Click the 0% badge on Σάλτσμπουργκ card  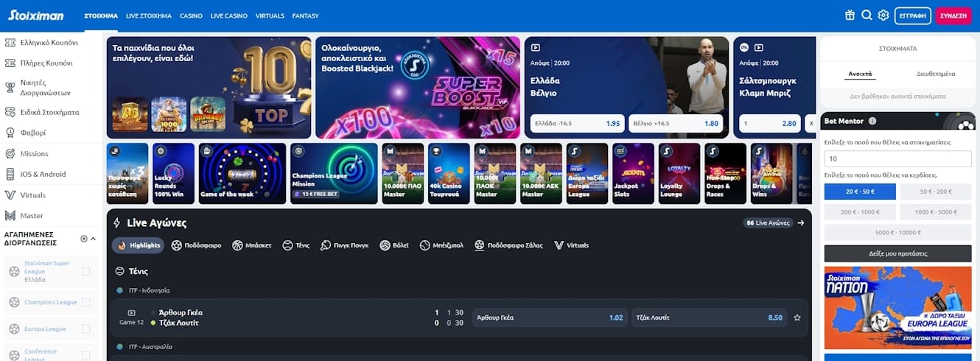[x=744, y=48]
